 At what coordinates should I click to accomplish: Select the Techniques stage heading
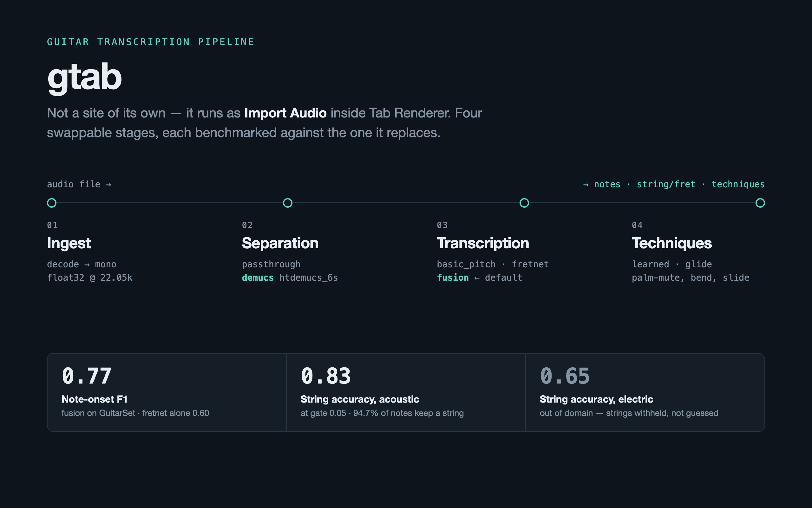pyautogui.click(x=671, y=243)
